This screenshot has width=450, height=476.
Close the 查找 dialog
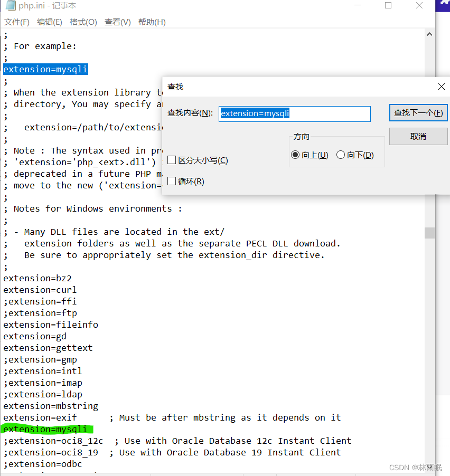point(441,87)
